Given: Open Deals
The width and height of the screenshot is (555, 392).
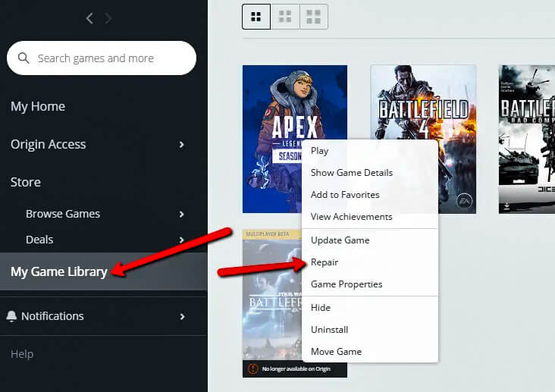Looking at the screenshot, I should (39, 240).
